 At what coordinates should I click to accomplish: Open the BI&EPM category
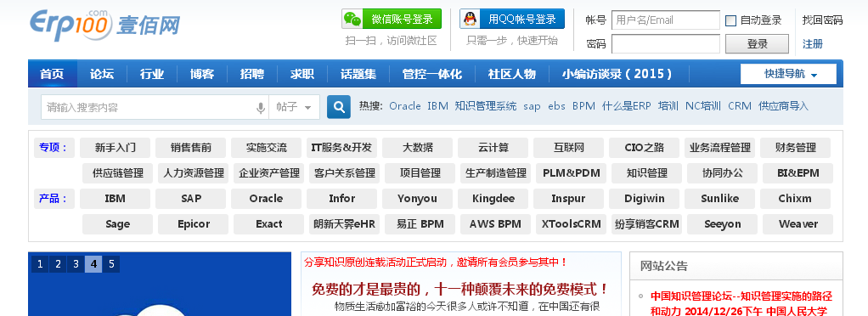[x=798, y=173]
